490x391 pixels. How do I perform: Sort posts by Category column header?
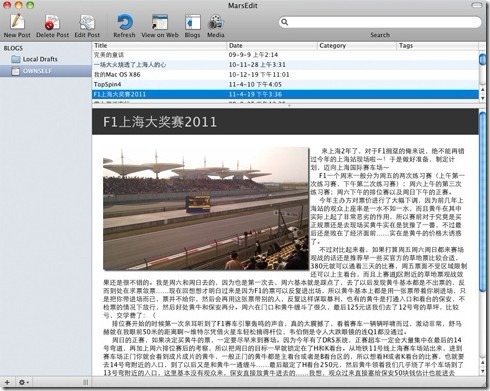point(357,46)
